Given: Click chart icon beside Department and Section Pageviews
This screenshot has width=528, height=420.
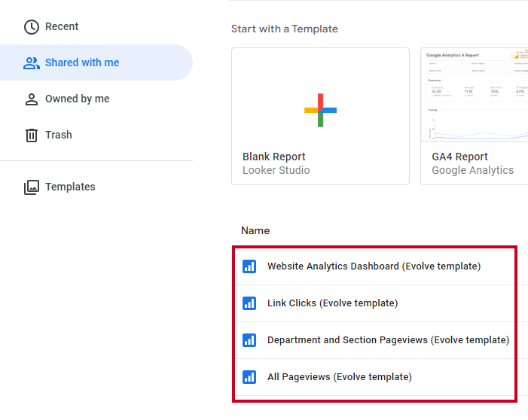Looking at the screenshot, I should click(249, 340).
